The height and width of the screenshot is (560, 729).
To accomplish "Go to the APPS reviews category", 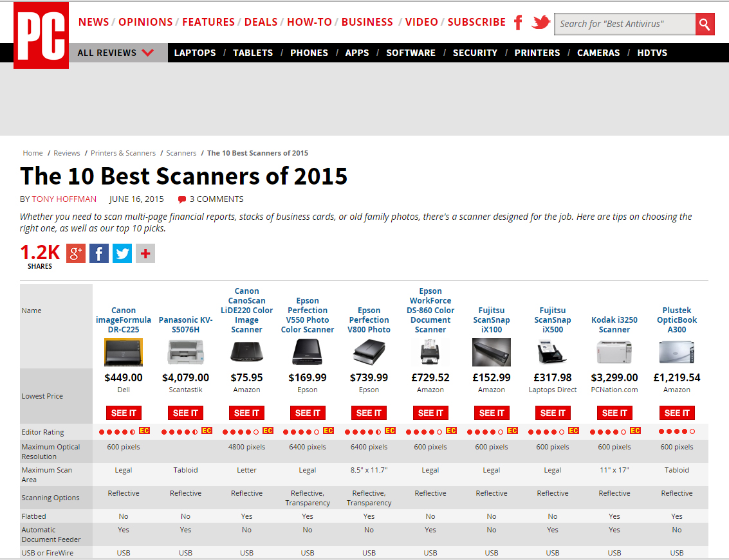I will coord(357,53).
